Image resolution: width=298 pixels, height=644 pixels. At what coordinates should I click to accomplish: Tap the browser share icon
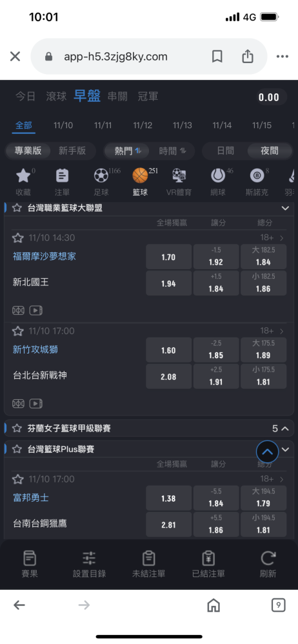[x=248, y=56]
